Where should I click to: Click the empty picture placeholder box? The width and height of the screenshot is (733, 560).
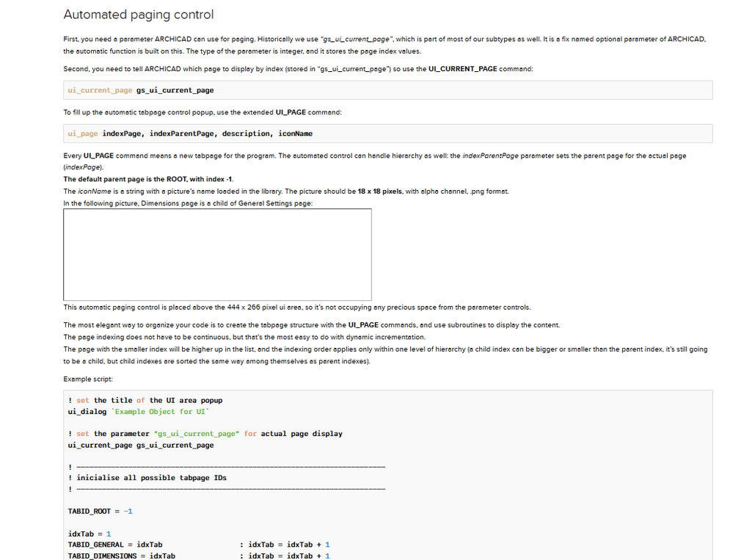217,254
